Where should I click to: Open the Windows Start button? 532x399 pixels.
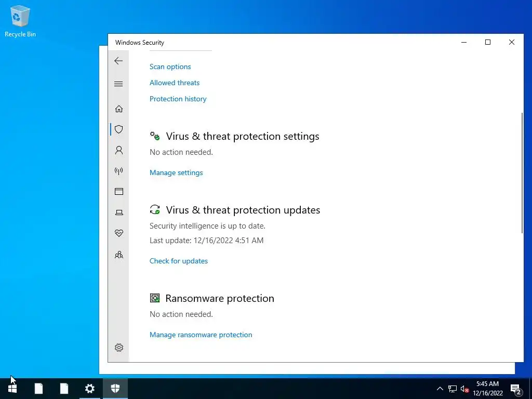[x=12, y=389]
